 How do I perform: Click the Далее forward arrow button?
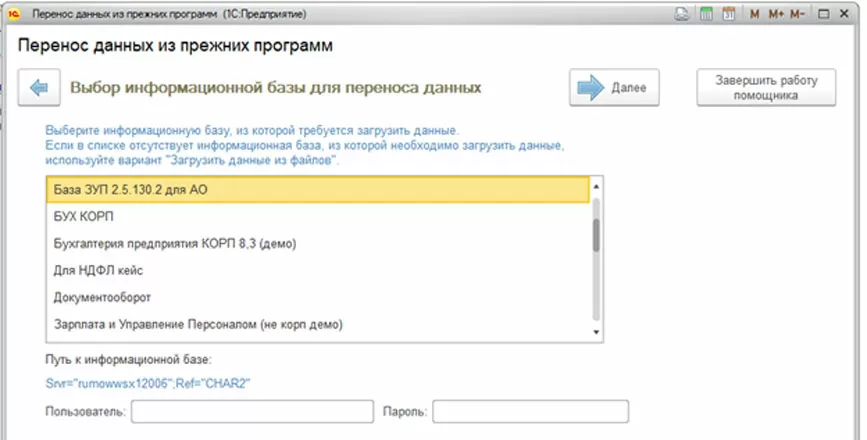point(614,87)
